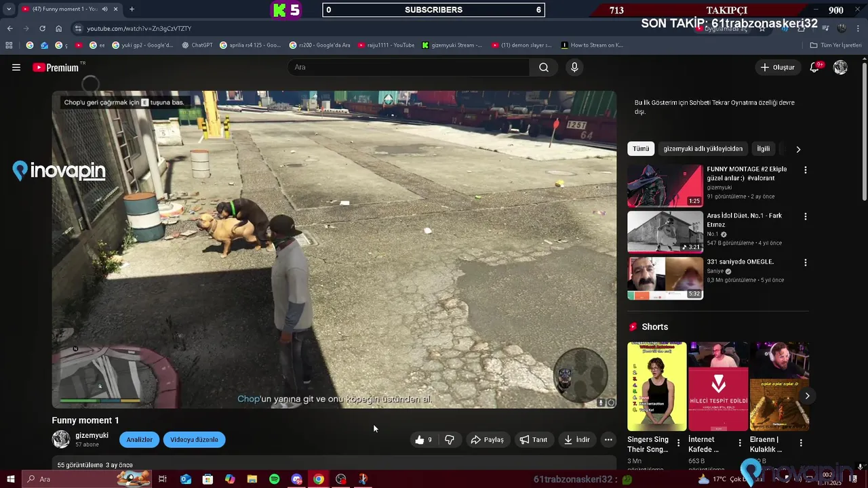
Task: Open options for Elraenn Kulaklık short
Action: (801, 443)
